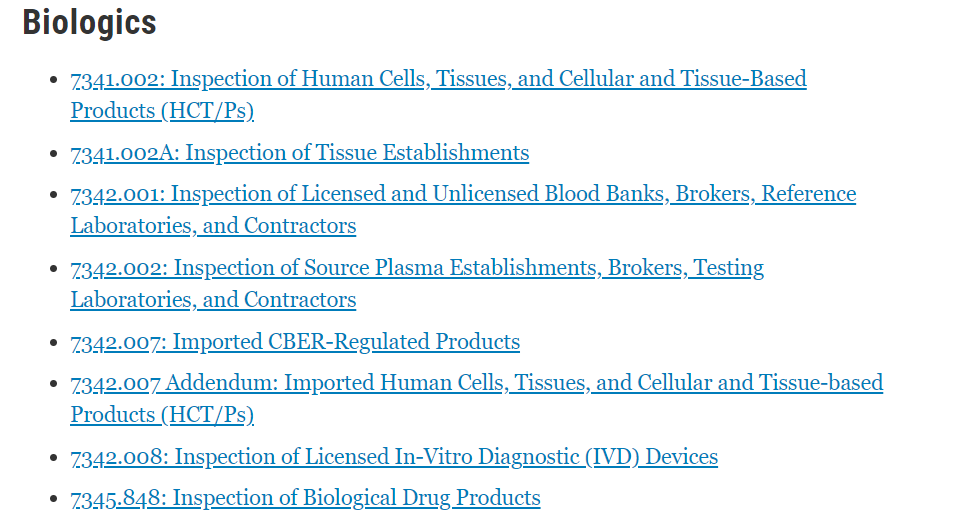Click 'Laboratories, and Contractors' line under 7342.001
971x518 pixels.
pyautogui.click(x=213, y=226)
